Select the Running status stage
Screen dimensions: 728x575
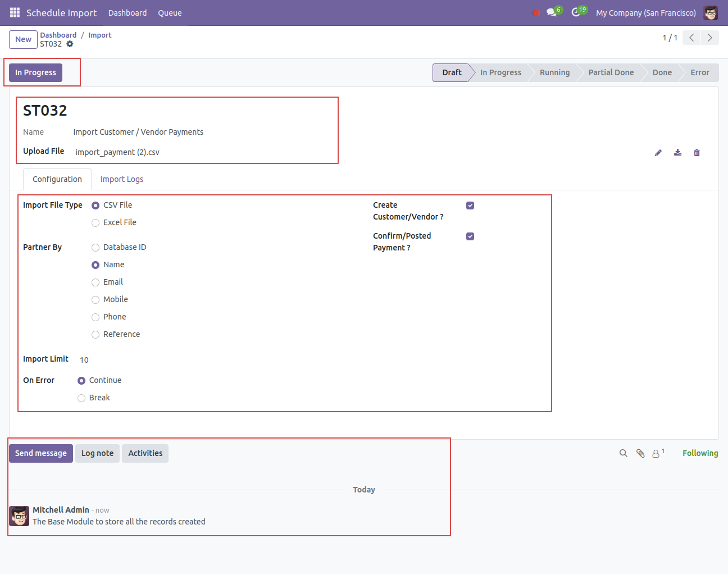554,72
